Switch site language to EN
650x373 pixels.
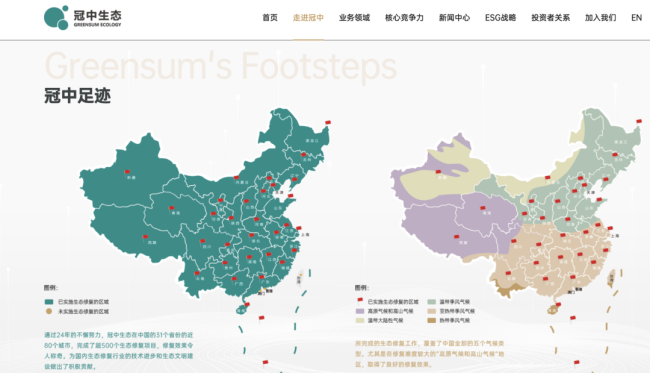636,18
